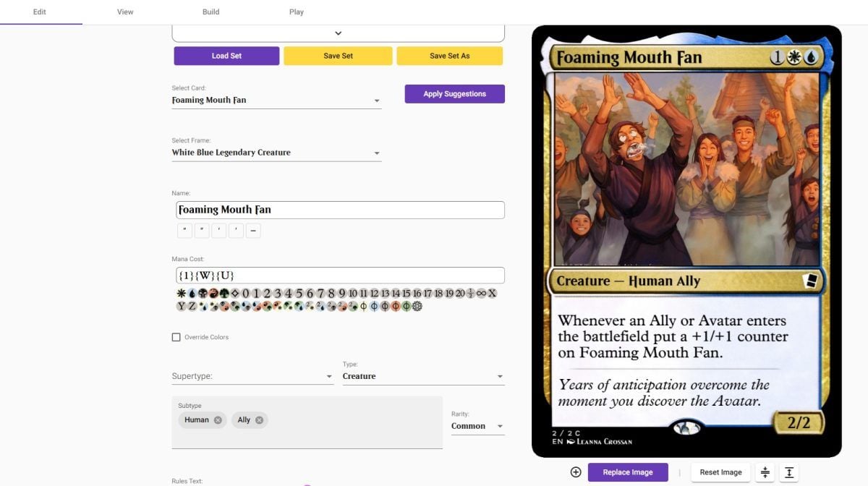Expand the Supertype dropdown

tap(252, 376)
